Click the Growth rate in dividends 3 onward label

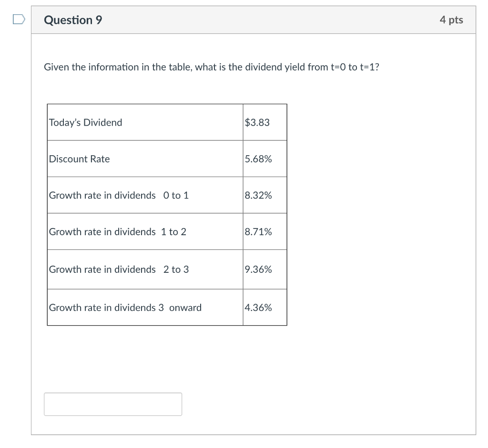125,308
